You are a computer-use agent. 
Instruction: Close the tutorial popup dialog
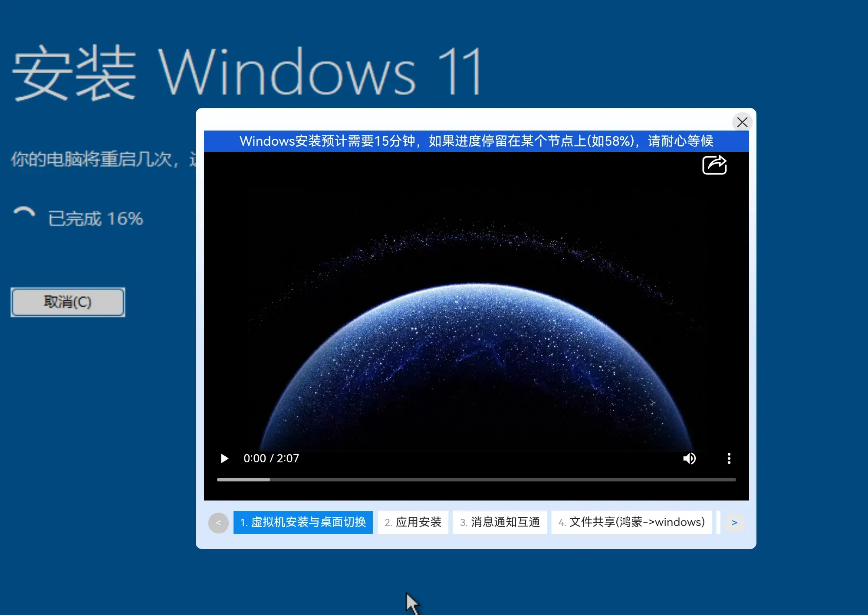[x=742, y=122]
